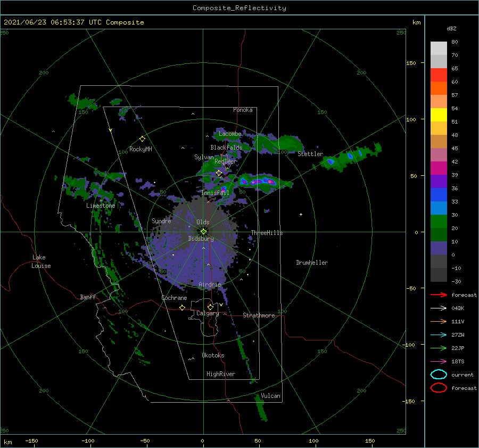Select the bright green swatch at 30 dBZ
Viewport: 479px width, 448px height.
[439, 222]
